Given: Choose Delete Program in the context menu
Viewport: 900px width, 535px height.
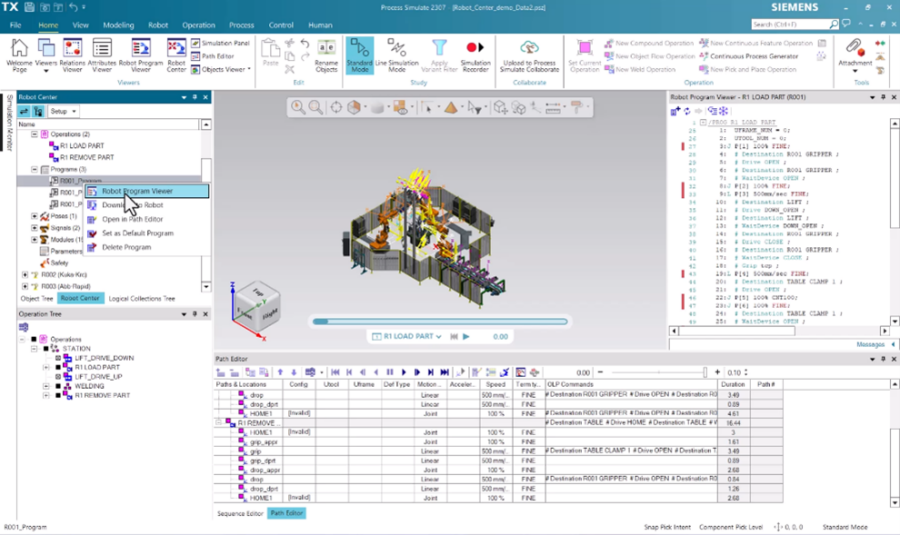Looking at the screenshot, I should (125, 247).
